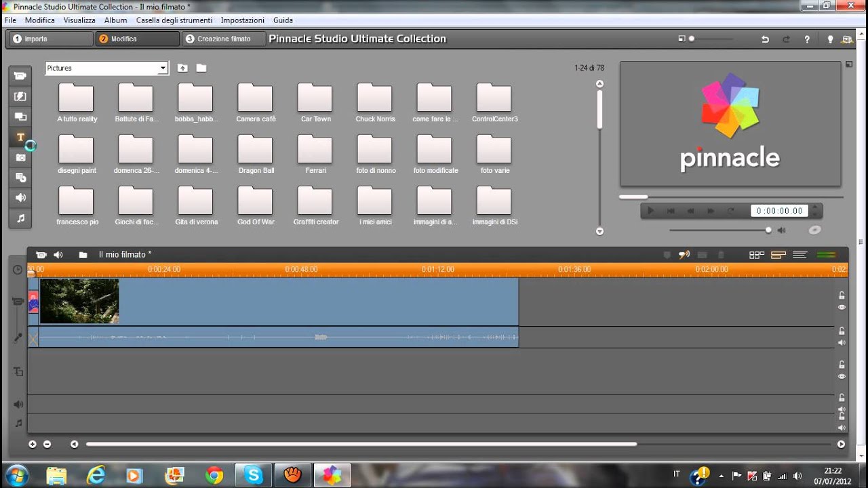The image size is (868, 488).
Task: Lock the sound effects track
Action: pyautogui.click(x=842, y=398)
